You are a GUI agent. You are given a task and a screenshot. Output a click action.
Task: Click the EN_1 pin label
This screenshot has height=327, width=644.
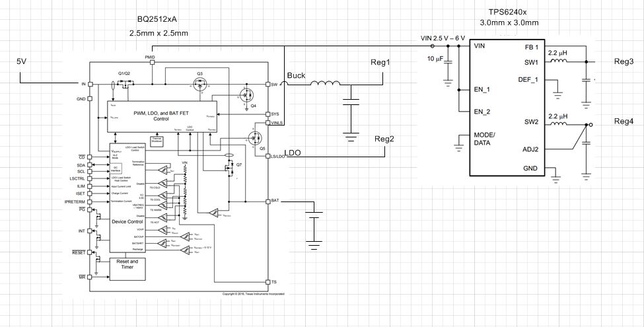tap(482, 90)
